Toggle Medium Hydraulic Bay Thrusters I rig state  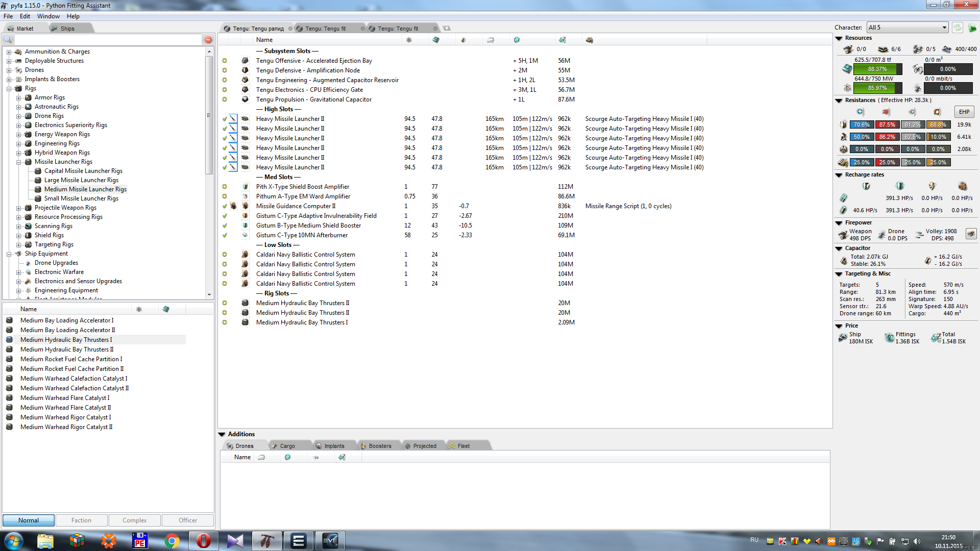225,322
